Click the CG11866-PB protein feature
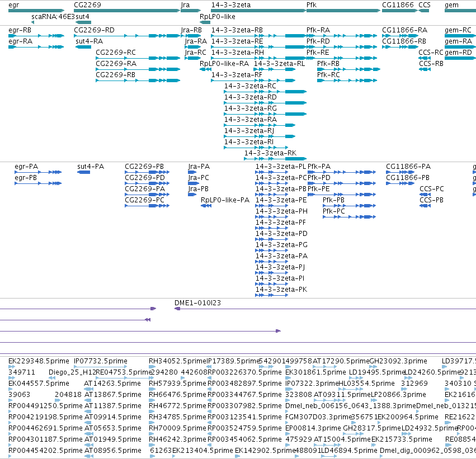Image resolution: width=476 pixels, height=459 pixels. [x=400, y=183]
